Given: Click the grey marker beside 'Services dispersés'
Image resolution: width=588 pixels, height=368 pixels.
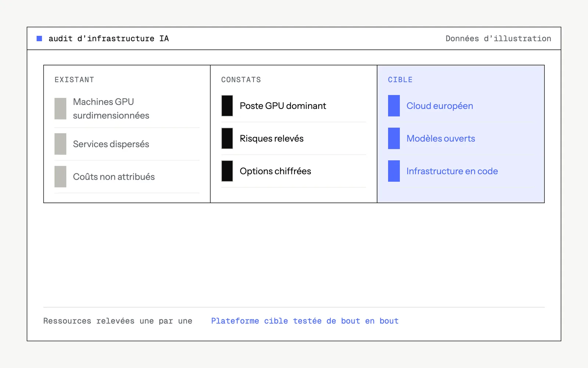Looking at the screenshot, I should pyautogui.click(x=60, y=144).
